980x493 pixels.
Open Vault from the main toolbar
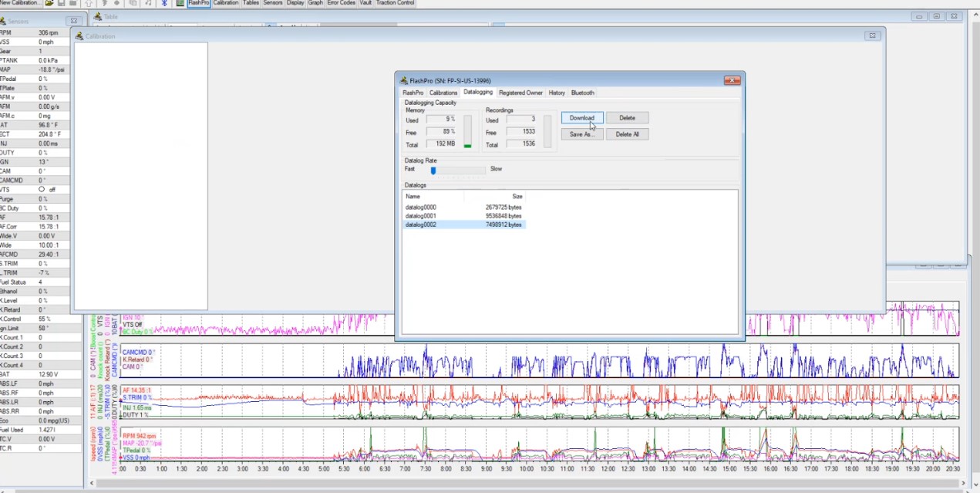[365, 3]
